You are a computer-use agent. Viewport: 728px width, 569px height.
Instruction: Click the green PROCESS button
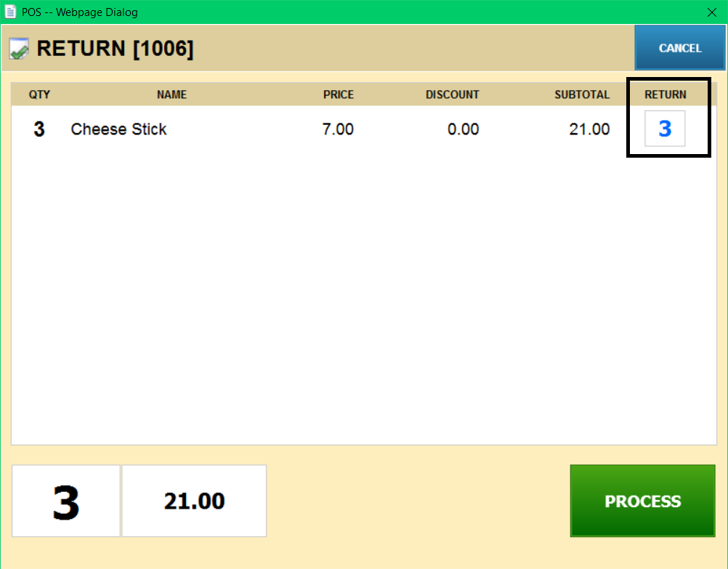pyautogui.click(x=642, y=501)
